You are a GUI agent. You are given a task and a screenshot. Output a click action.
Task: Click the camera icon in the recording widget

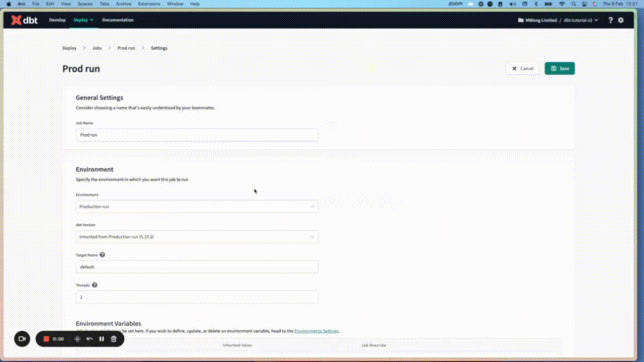coord(22,339)
